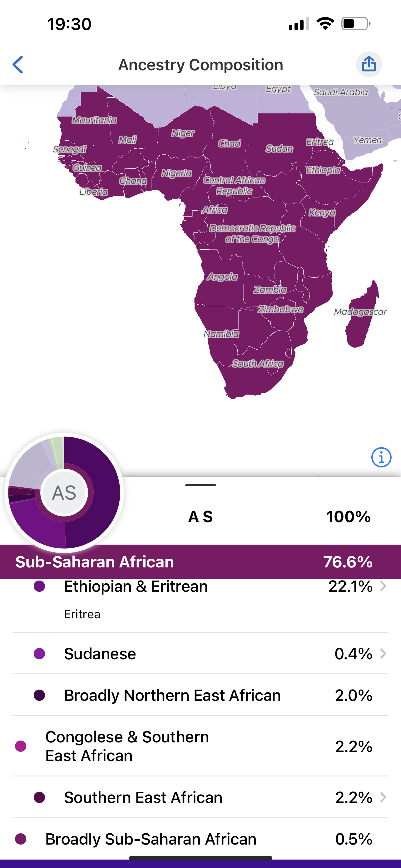Open Broadly Sub-Saharan African entry

[200, 839]
